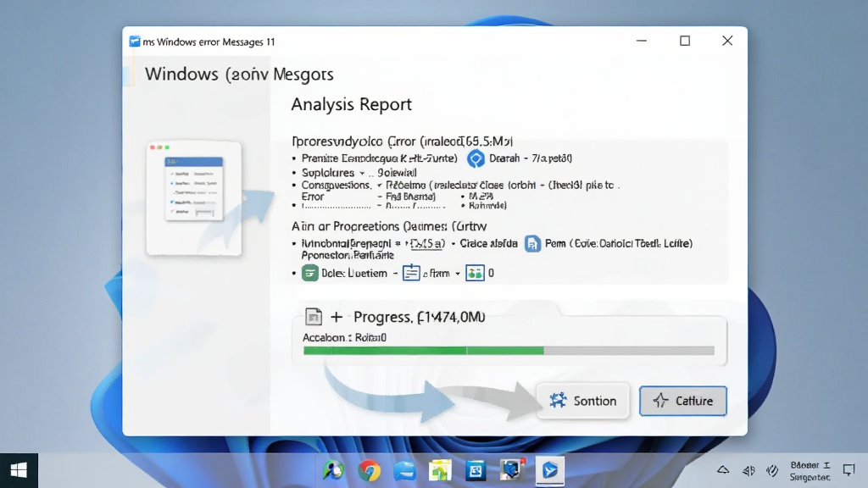Click the network tray icon
868x488 pixels.
[x=772, y=471]
